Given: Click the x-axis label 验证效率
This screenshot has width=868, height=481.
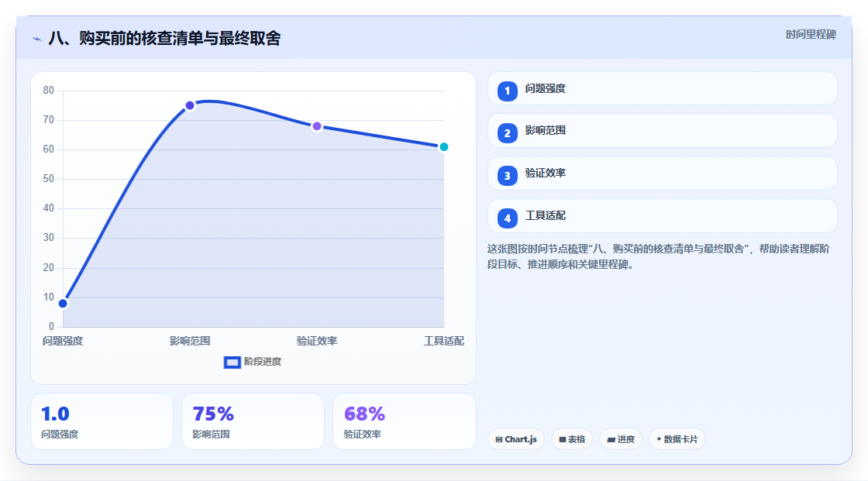Looking at the screenshot, I should 317,341.
